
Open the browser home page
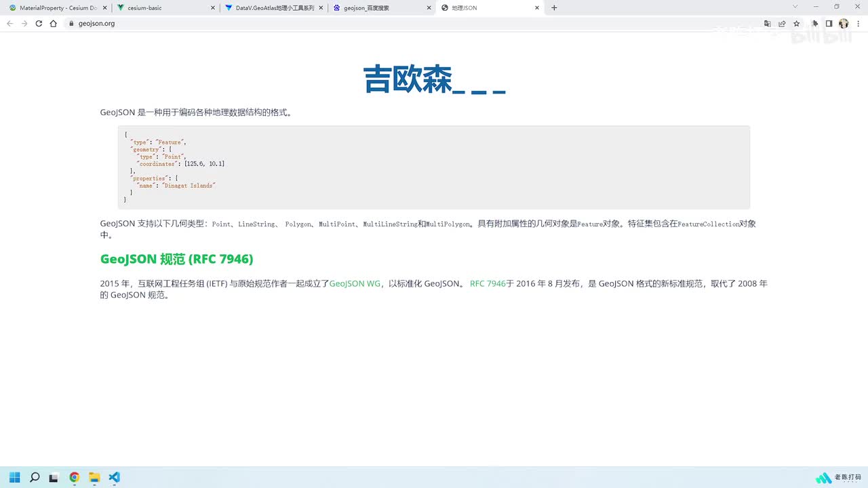pyautogui.click(x=54, y=23)
